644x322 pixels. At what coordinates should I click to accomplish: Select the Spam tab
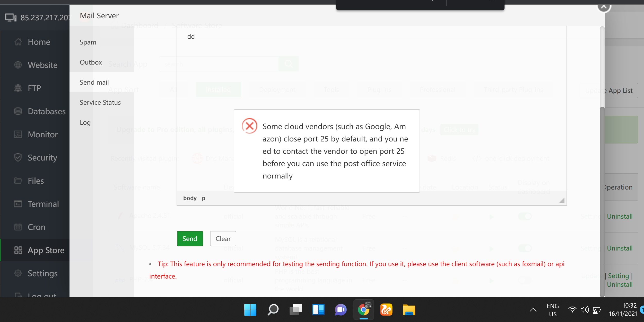[x=88, y=42]
